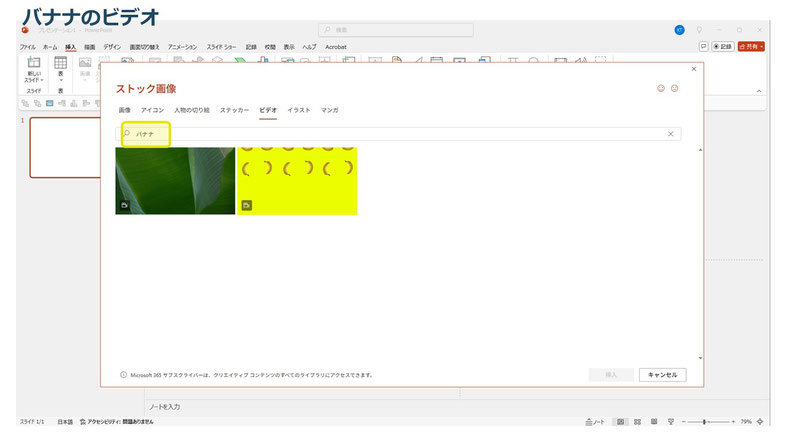This screenshot has height=442, width=785.
Task: Click the 日本語 language status item
Action: click(65, 422)
